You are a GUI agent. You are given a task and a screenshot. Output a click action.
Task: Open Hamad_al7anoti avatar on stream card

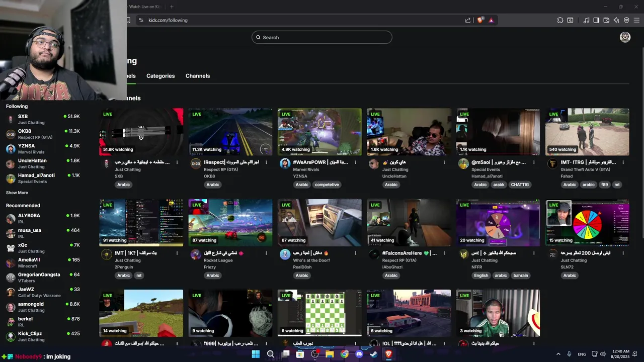tap(463, 163)
